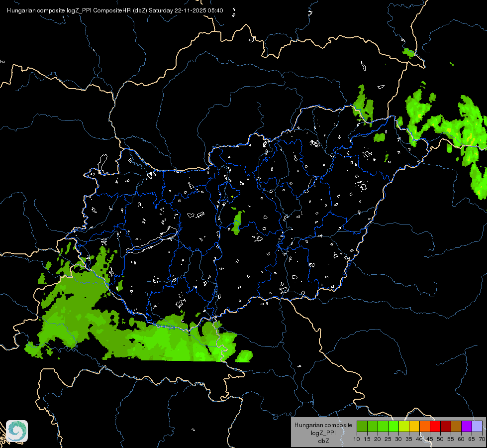This screenshot has height=448, width=487.
Task: Click the legend scale value '10'
Action: 357,440
